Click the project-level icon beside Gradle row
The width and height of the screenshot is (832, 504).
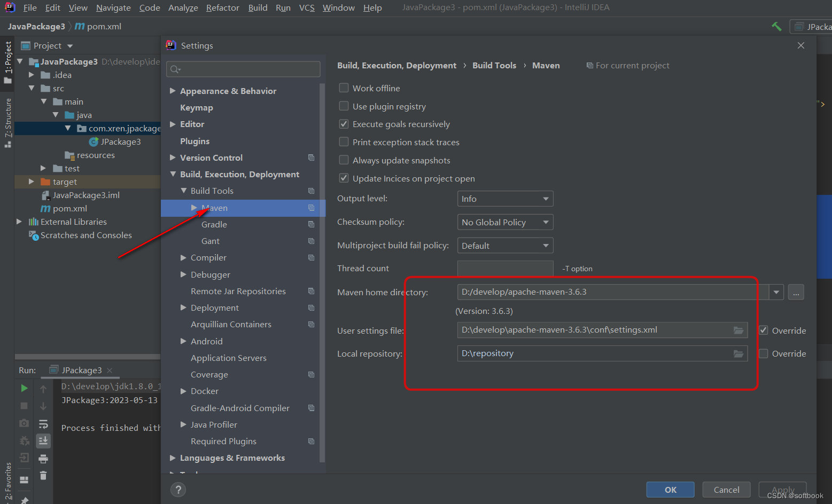pos(311,224)
